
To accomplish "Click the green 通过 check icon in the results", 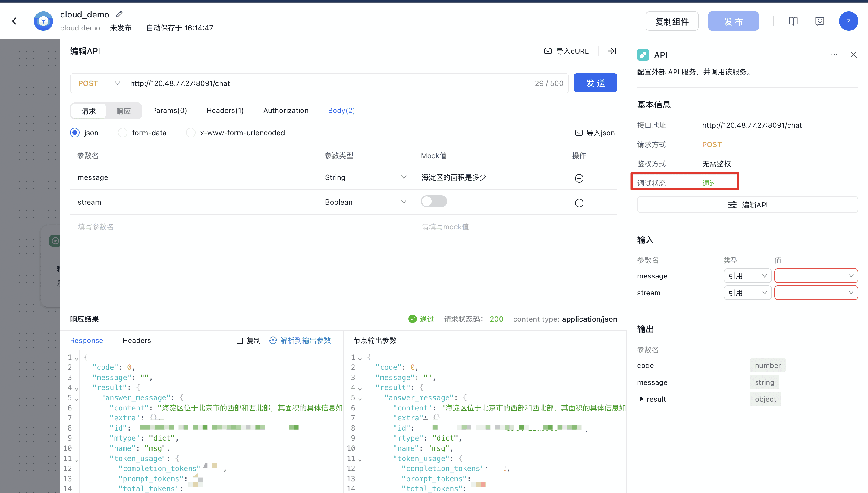I will tap(412, 319).
